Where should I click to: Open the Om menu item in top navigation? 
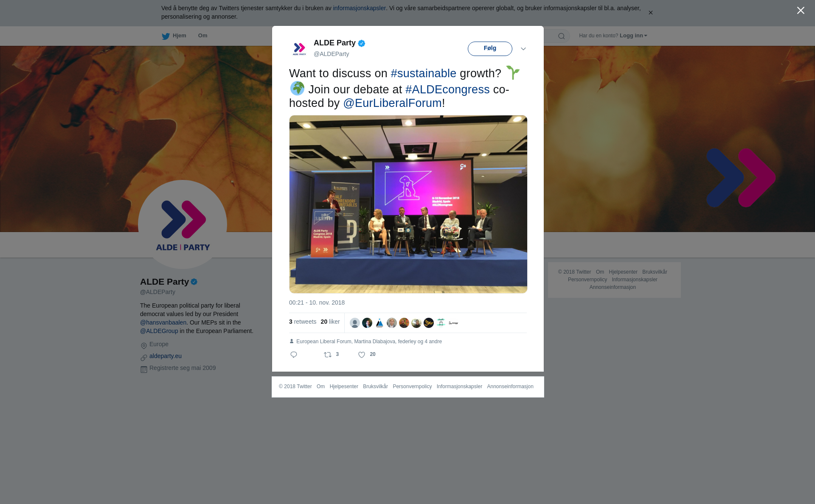click(202, 36)
